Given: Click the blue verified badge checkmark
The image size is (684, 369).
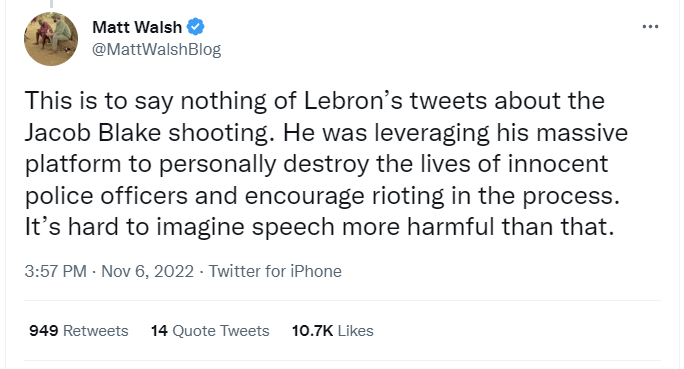Looking at the screenshot, I should (195, 27).
